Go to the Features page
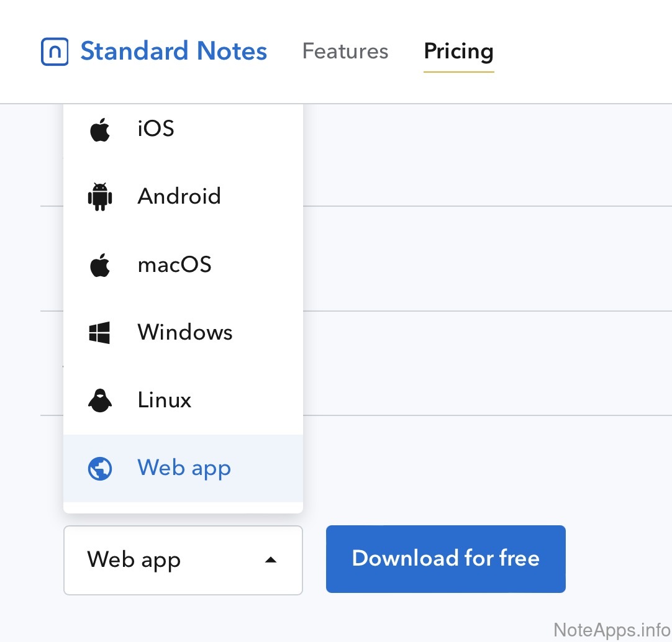Viewport: 672px width, 642px height. (345, 52)
